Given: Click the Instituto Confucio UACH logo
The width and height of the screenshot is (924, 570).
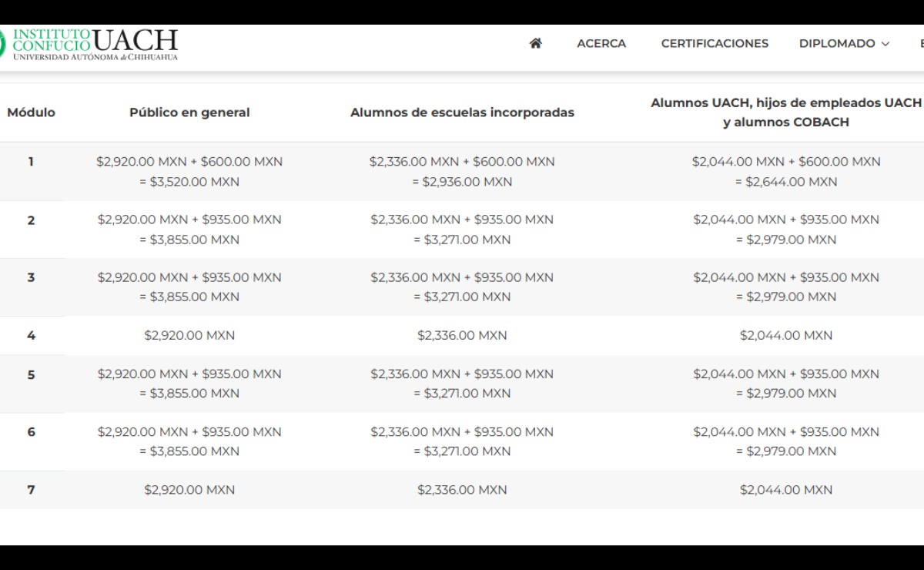Looking at the screenshot, I should coord(89,43).
